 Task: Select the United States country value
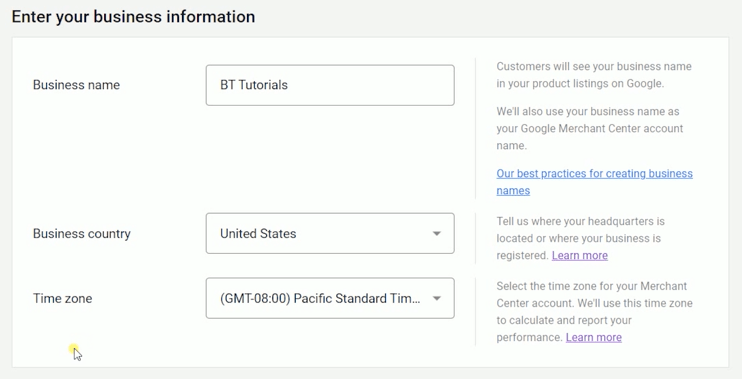258,233
